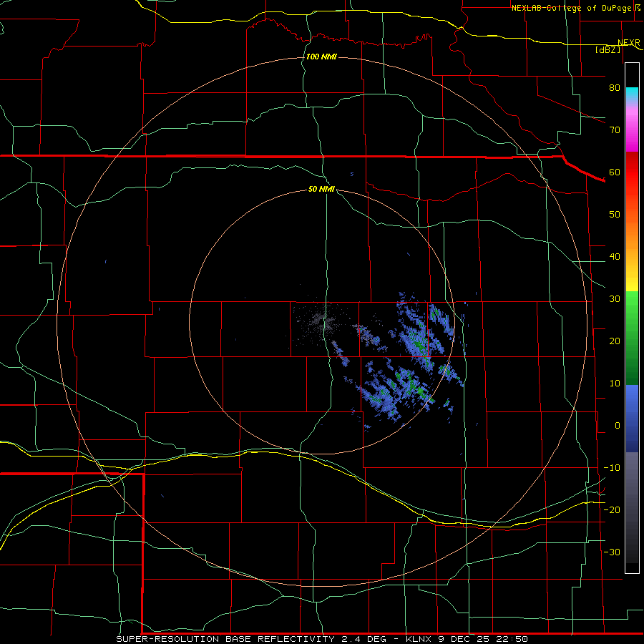This screenshot has width=644, height=644.
Task: Click the 70 value on the dBZ scale
Action: click(x=615, y=130)
